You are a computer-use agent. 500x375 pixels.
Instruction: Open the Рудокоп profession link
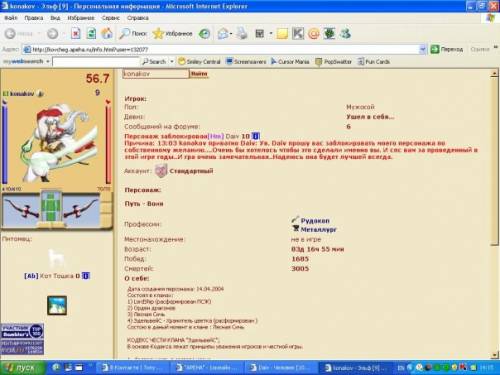[x=315, y=221]
